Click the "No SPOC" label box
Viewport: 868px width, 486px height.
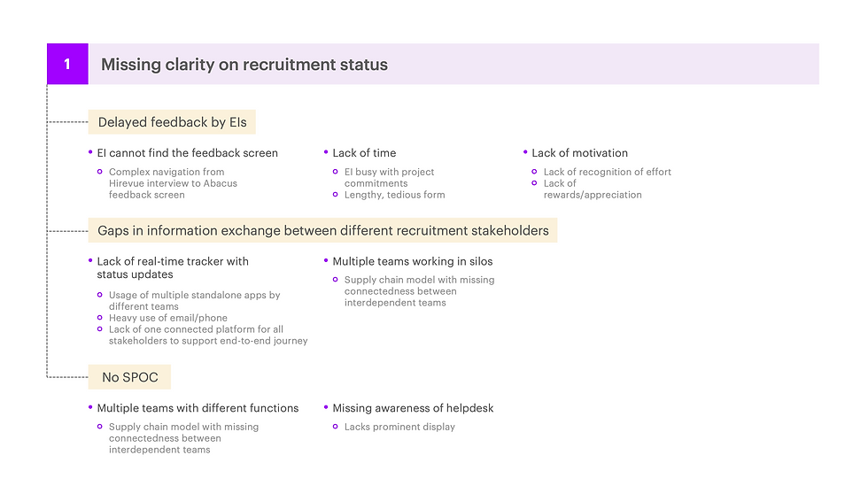[x=128, y=377]
